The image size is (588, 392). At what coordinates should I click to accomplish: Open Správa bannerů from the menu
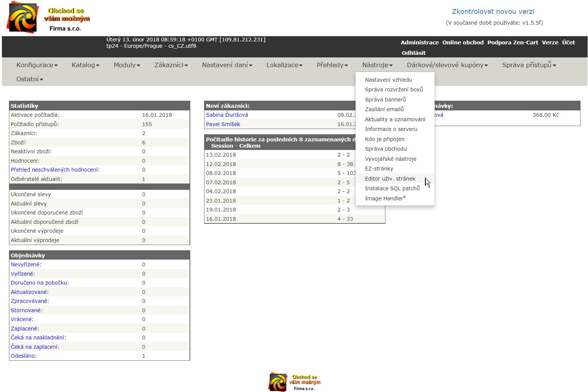pyautogui.click(x=385, y=100)
